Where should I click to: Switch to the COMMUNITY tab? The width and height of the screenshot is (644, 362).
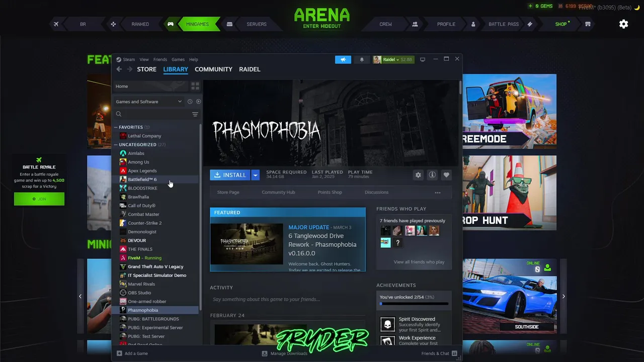pos(213,69)
